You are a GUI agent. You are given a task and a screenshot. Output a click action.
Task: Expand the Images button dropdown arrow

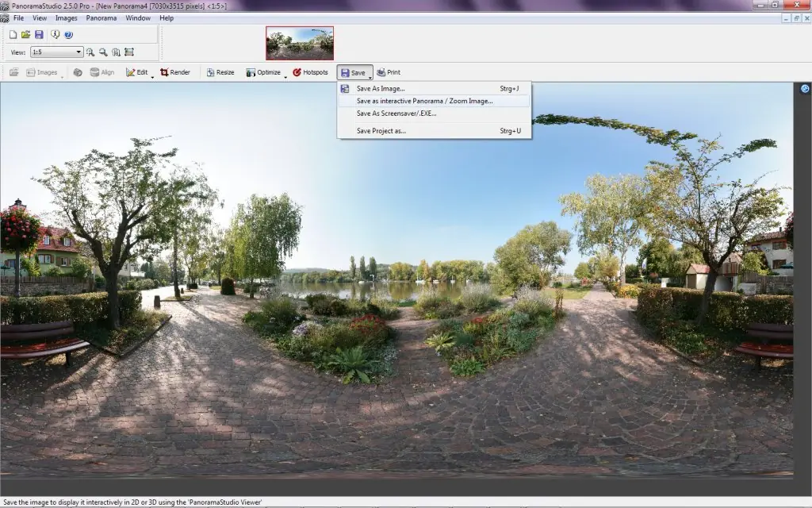pos(62,77)
